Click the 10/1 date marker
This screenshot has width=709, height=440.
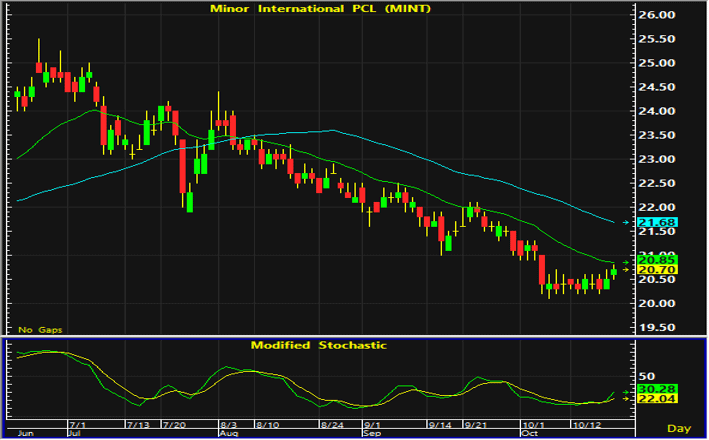[534, 425]
